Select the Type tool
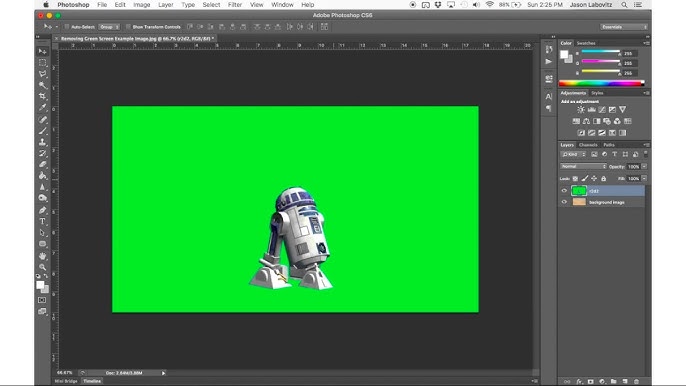The width and height of the screenshot is (686, 386). [x=42, y=221]
